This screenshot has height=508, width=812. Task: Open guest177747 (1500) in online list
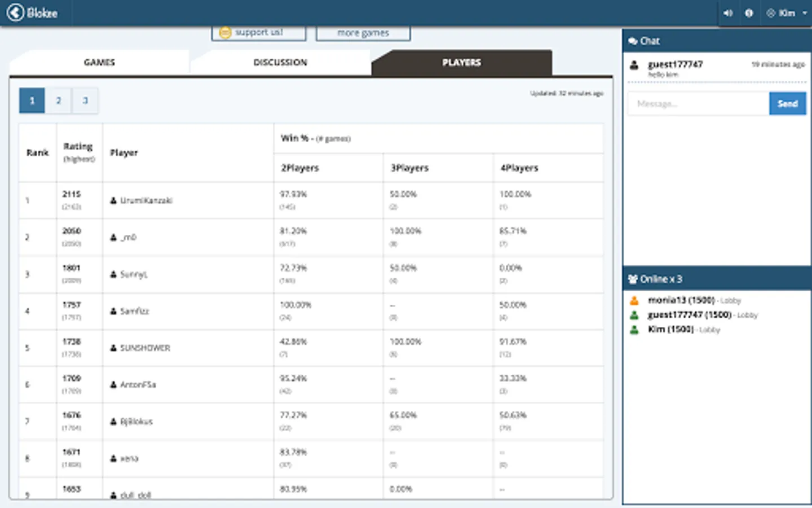tap(690, 315)
